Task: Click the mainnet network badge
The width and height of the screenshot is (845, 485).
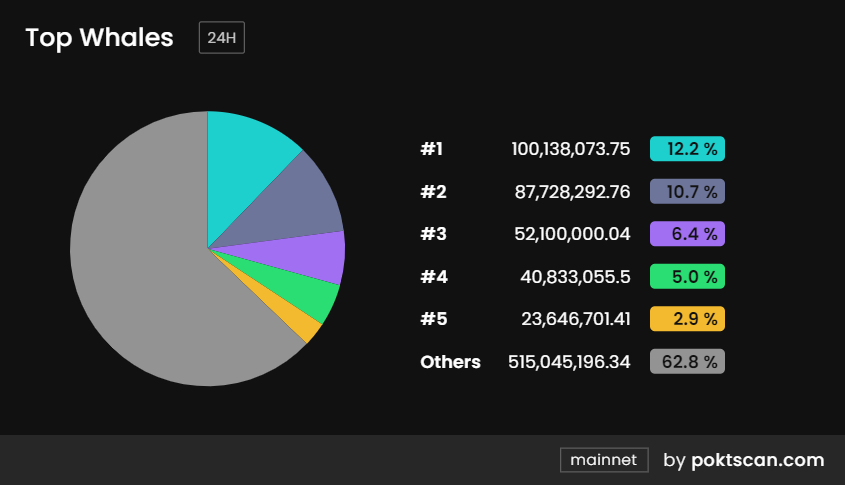Action: 604,460
